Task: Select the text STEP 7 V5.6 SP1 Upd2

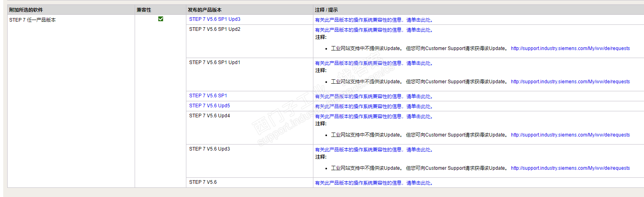Action: (215, 29)
